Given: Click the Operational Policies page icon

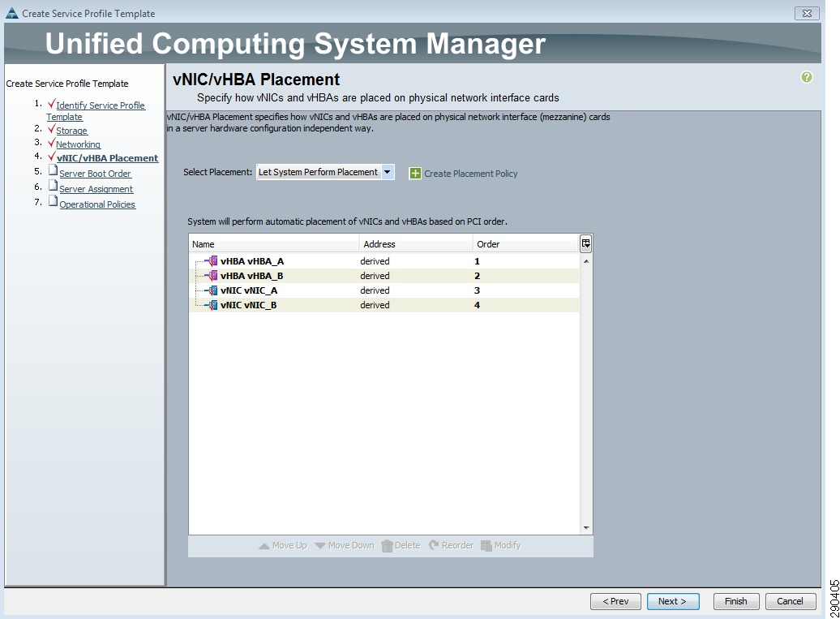Looking at the screenshot, I should point(53,201).
